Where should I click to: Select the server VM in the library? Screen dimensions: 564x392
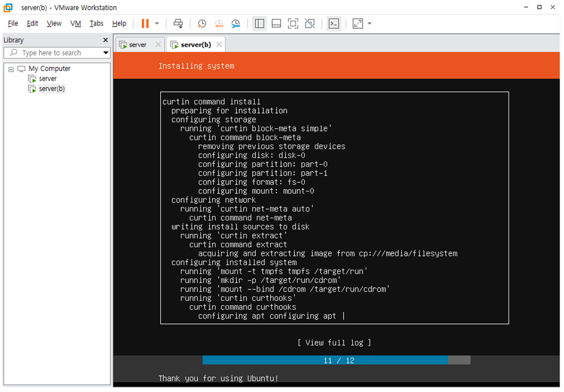(48, 79)
